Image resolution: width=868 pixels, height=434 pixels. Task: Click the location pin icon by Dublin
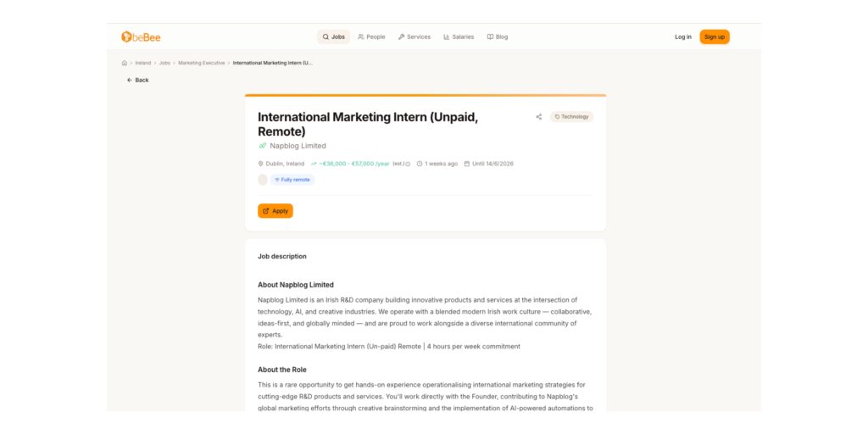tap(261, 164)
